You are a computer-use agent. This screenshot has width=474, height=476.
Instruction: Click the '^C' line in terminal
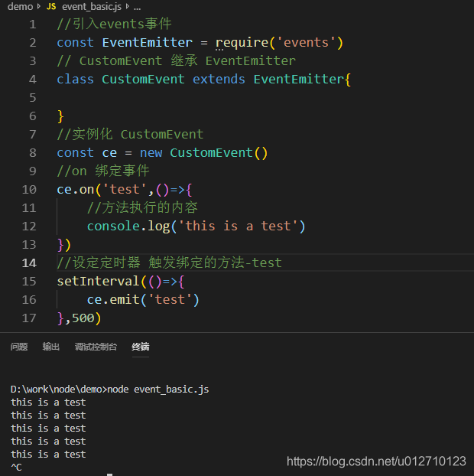click(x=16, y=467)
